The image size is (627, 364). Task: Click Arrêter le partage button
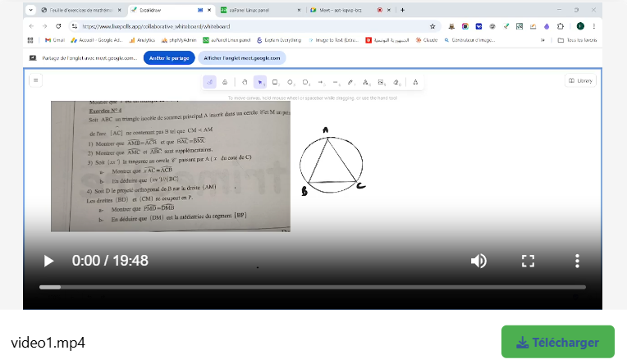click(169, 58)
